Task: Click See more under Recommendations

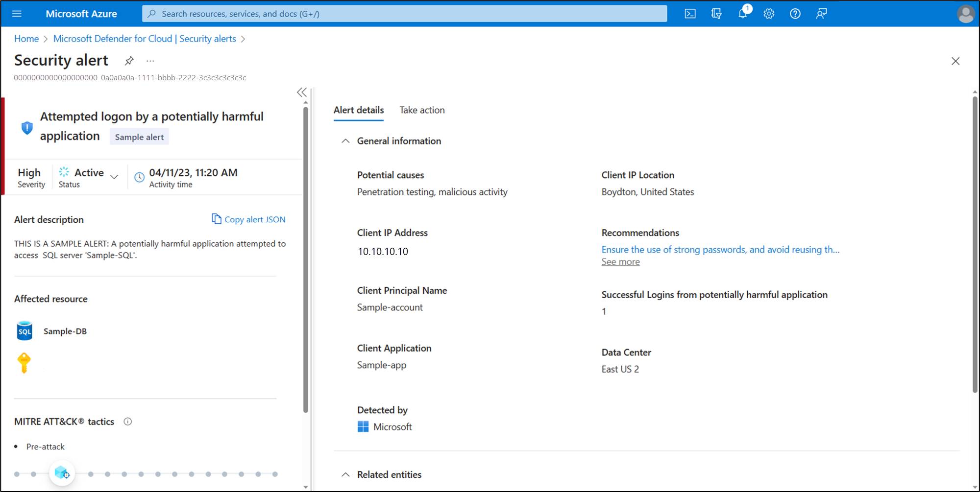Action: [621, 262]
